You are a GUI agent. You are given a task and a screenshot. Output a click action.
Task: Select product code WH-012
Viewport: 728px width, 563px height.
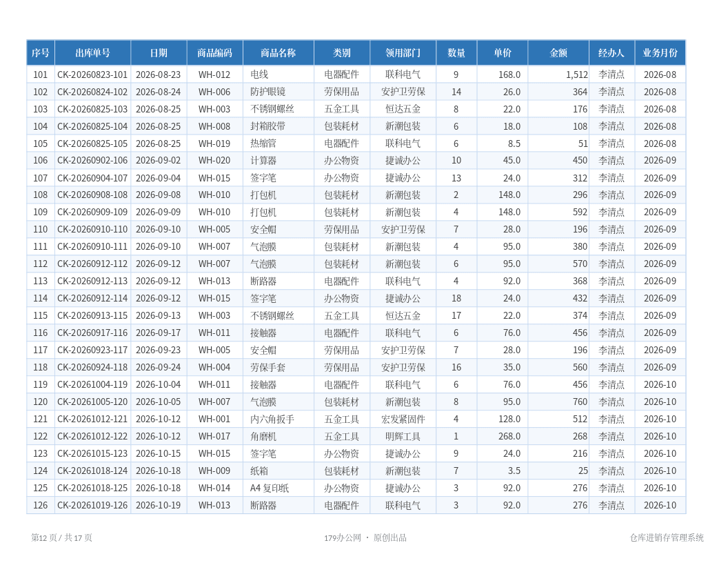[214, 75]
